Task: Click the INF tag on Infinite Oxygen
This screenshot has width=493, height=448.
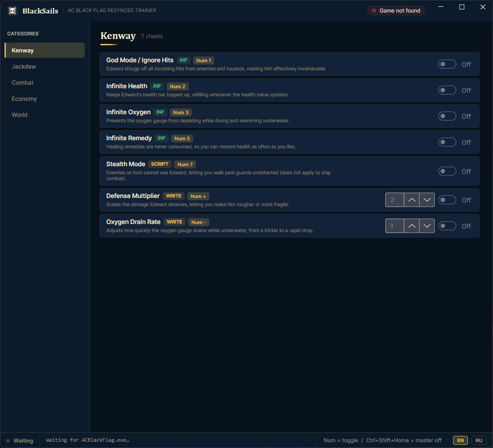Action: (160, 112)
